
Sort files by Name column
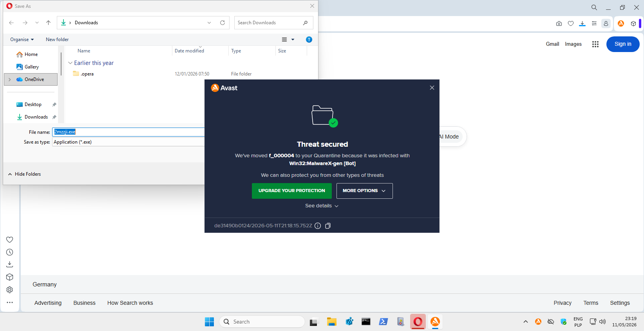point(84,51)
